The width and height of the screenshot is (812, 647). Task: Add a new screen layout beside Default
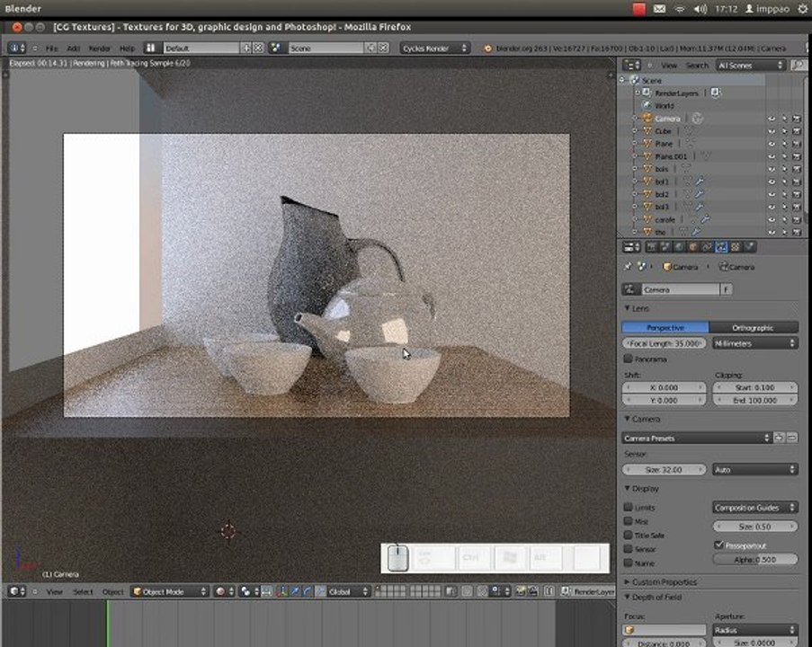(x=246, y=49)
